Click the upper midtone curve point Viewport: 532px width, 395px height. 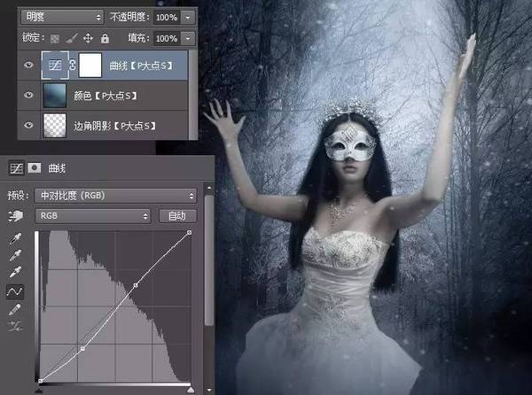pyautogui.click(x=136, y=285)
